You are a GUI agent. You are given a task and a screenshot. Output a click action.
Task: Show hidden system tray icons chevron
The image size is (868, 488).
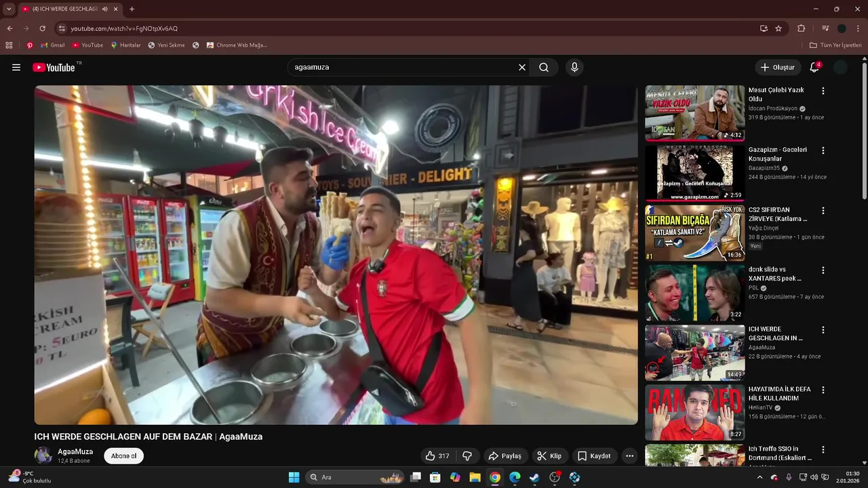coord(761,477)
